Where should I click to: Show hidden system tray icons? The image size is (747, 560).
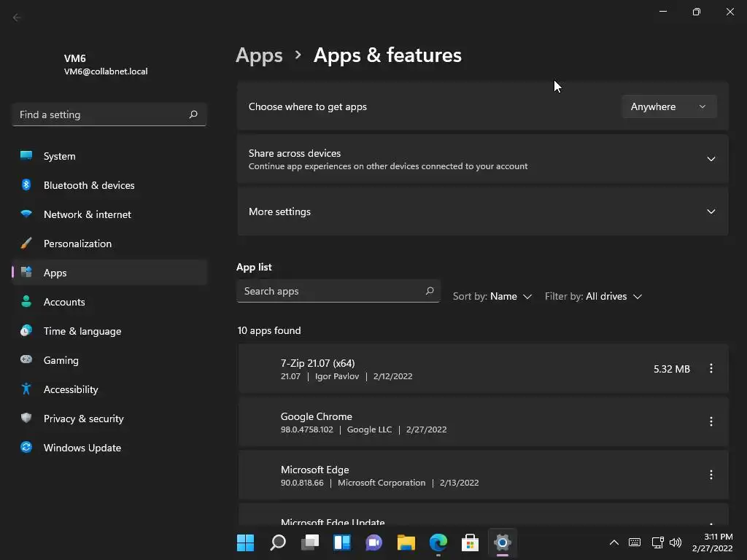tap(614, 542)
